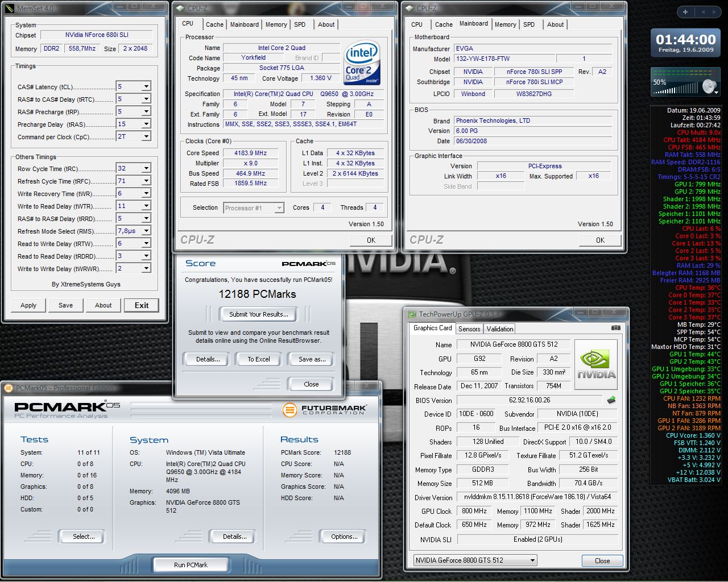The height and width of the screenshot is (582, 728).
Task: Click Save as in score dialog
Action: 312,359
